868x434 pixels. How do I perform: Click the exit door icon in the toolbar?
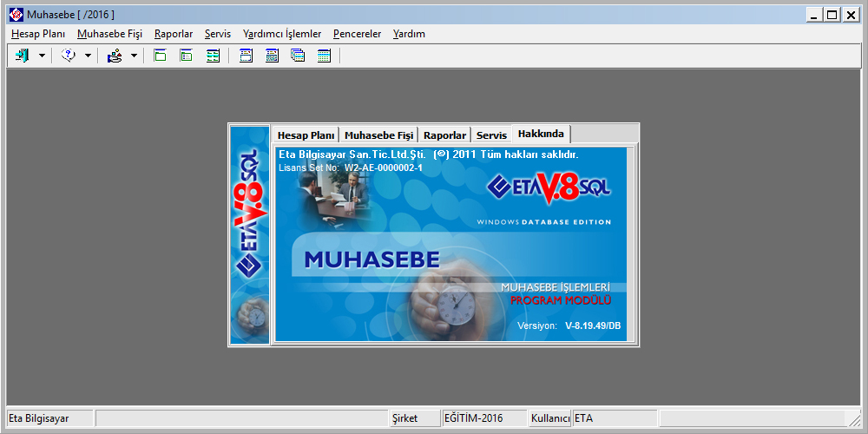tap(23, 56)
